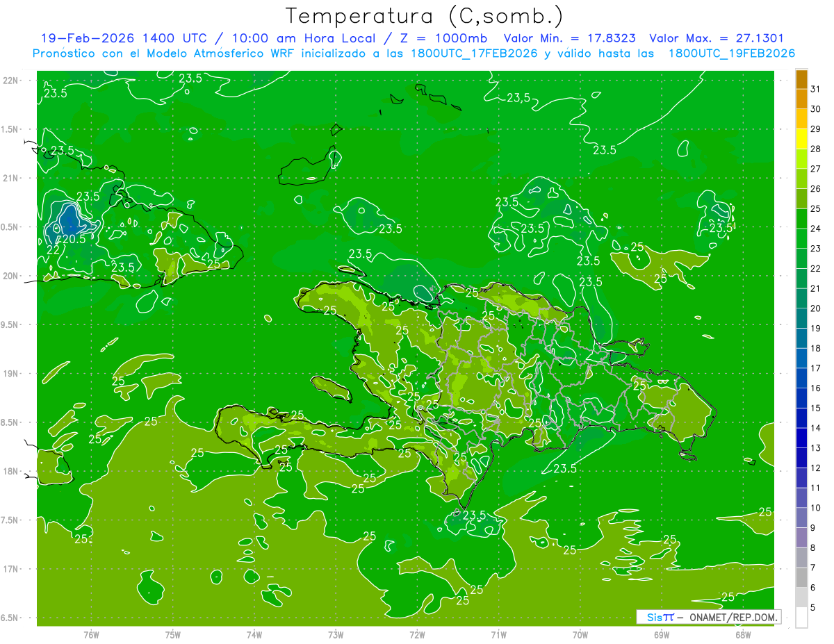The width and height of the screenshot is (834, 644).
Task: Click the pressure level "Z = 1000mb"
Action: (x=443, y=38)
